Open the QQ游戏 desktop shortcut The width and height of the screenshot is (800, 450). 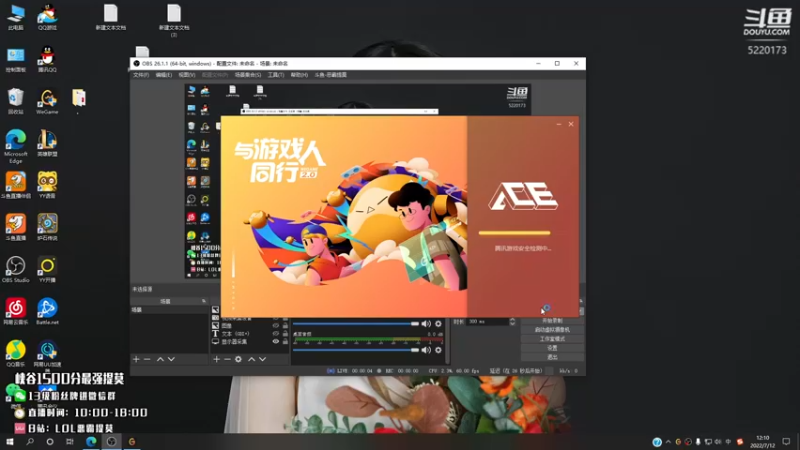pyautogui.click(x=47, y=17)
